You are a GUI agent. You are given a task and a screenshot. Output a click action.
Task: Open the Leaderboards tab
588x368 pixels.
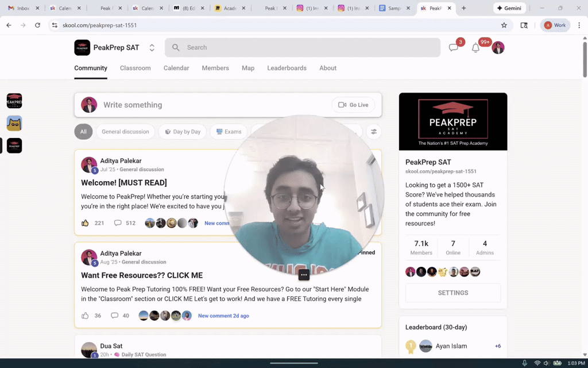click(287, 68)
